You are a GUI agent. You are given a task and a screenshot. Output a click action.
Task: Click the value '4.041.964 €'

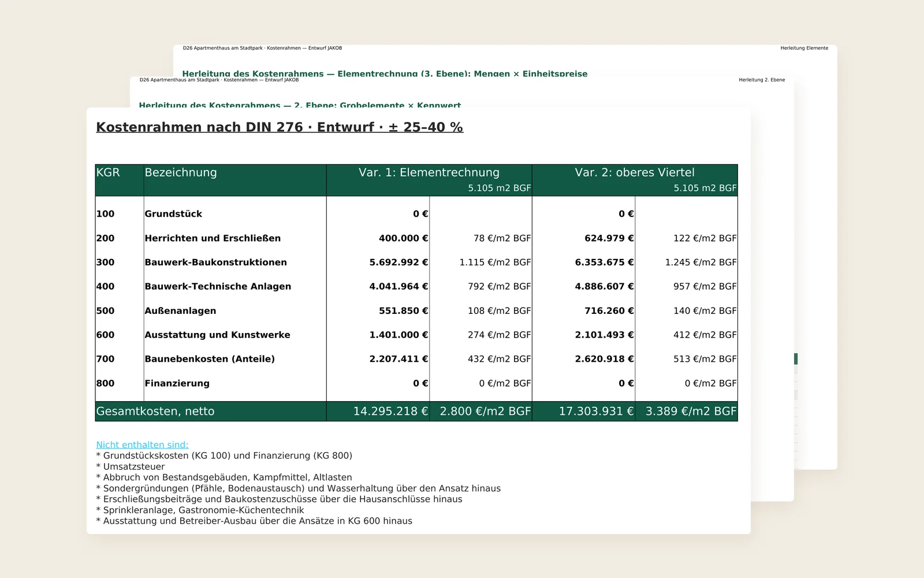point(398,287)
